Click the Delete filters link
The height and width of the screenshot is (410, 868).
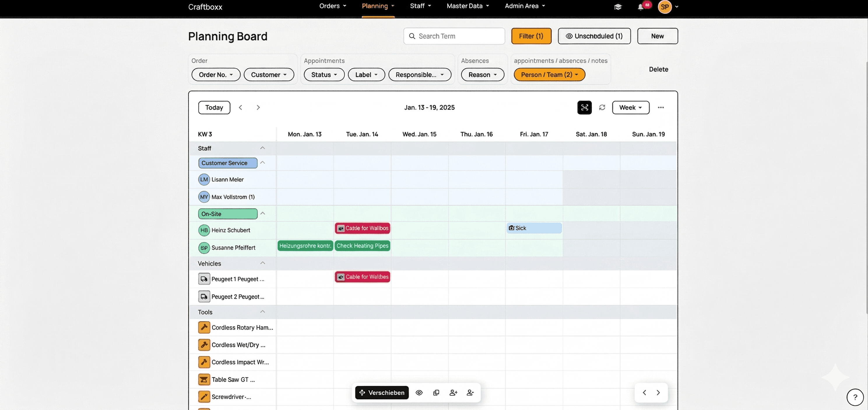pos(658,69)
